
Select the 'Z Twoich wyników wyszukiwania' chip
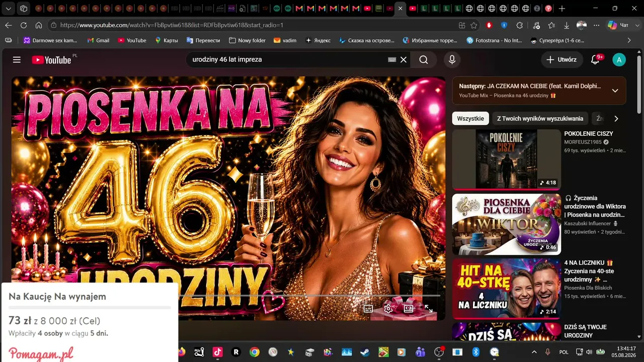coord(540,119)
